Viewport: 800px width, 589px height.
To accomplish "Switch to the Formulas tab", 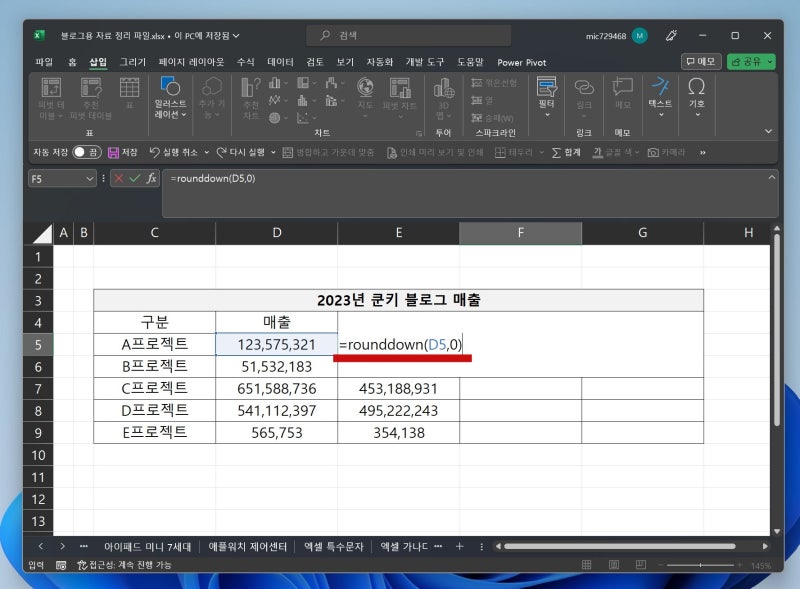I will [245, 62].
